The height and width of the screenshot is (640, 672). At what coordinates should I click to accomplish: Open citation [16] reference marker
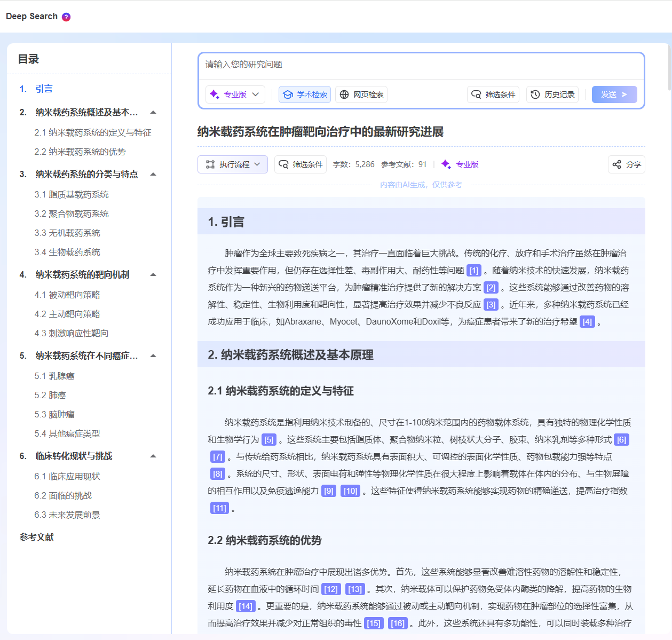[x=398, y=623]
